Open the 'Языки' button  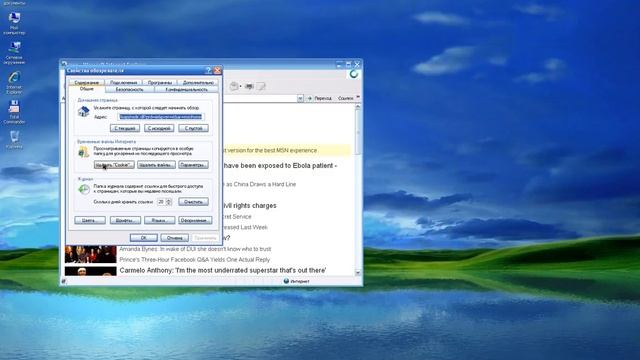click(x=160, y=220)
